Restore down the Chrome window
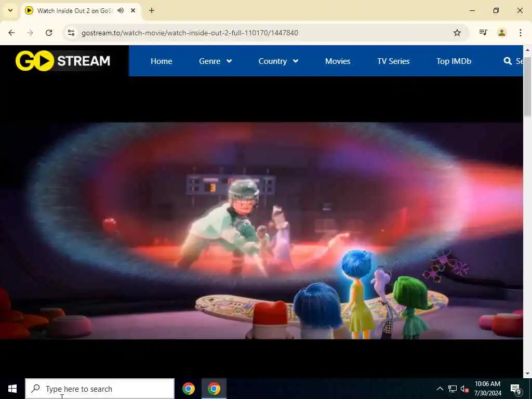This screenshot has height=399, width=532. pyautogui.click(x=496, y=10)
